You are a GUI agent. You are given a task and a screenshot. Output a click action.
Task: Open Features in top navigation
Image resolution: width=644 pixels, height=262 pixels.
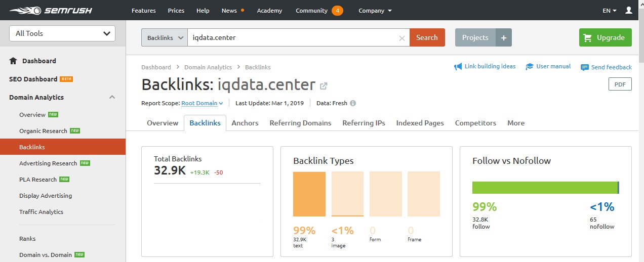pyautogui.click(x=144, y=11)
